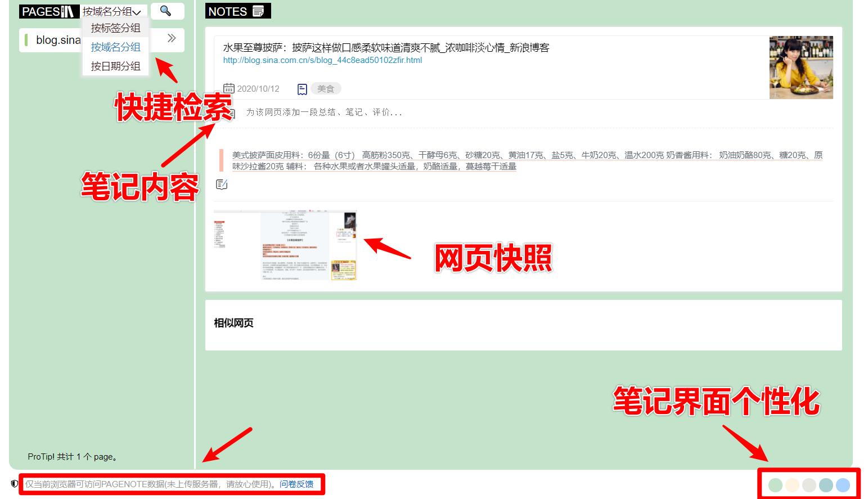Screen dimensions: 868x499
Task: Open the blog.sina.com.cn article link
Action: [322, 61]
